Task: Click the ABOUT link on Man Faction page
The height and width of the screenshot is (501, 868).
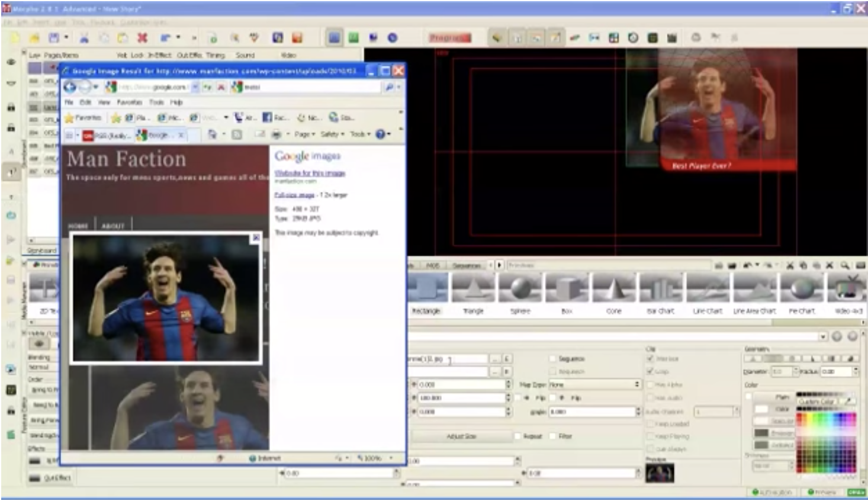Action: pos(112,226)
